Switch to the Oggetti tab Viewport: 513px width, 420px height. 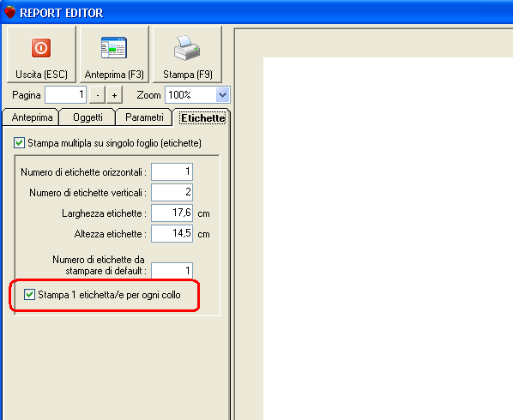(x=88, y=117)
